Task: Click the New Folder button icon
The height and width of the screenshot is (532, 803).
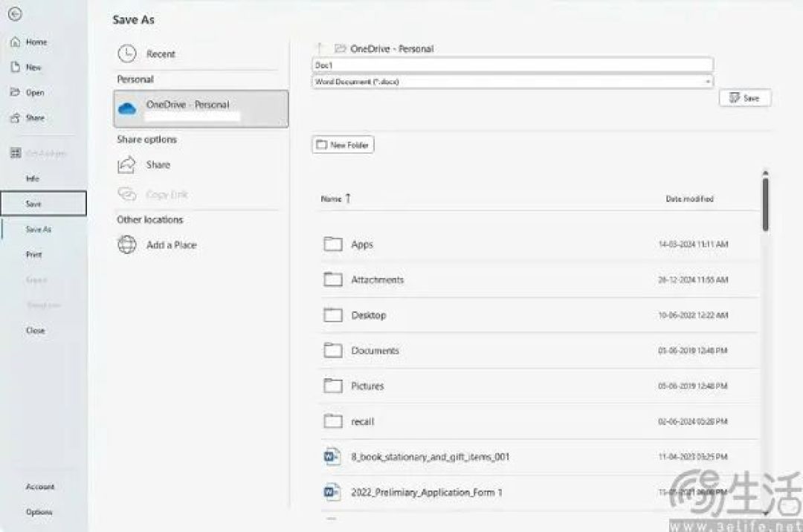Action: [322, 145]
